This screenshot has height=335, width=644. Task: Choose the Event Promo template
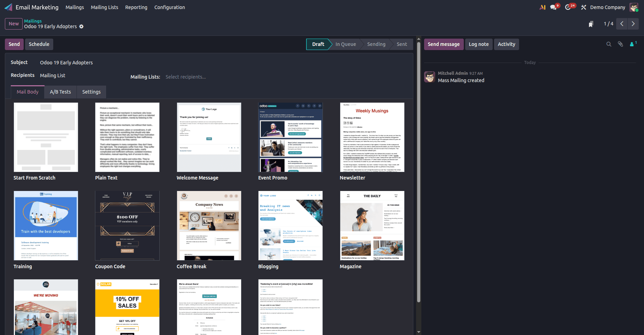pyautogui.click(x=291, y=137)
